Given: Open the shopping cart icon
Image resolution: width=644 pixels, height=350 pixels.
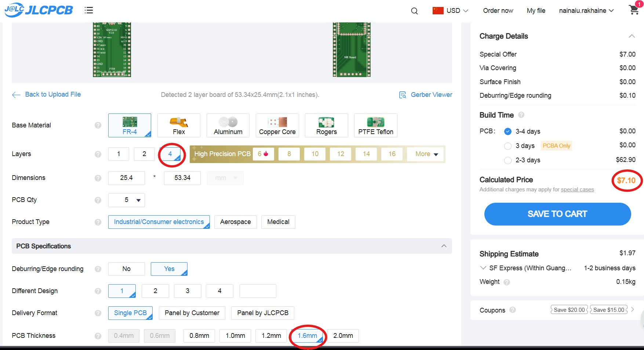Looking at the screenshot, I should [634, 10].
